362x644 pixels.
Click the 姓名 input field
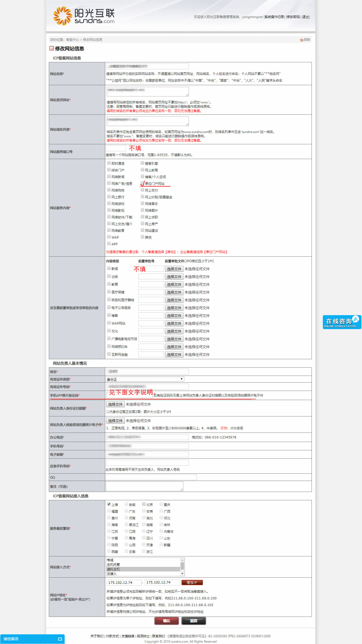tap(147, 372)
